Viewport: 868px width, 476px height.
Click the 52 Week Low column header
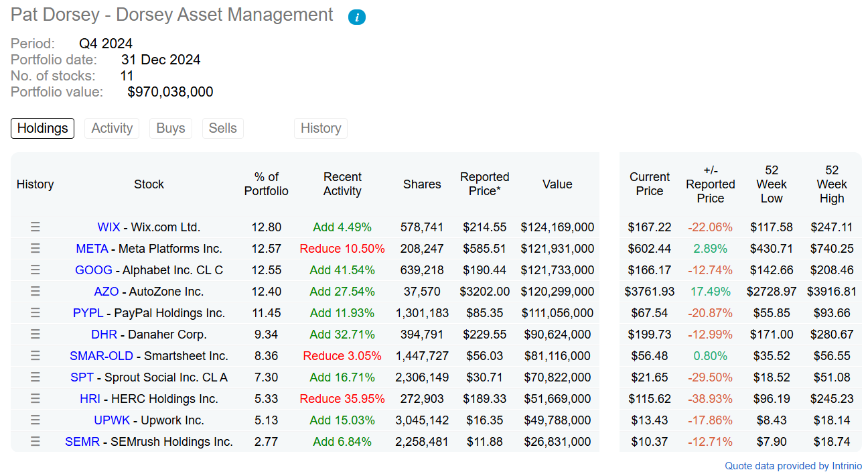click(772, 184)
